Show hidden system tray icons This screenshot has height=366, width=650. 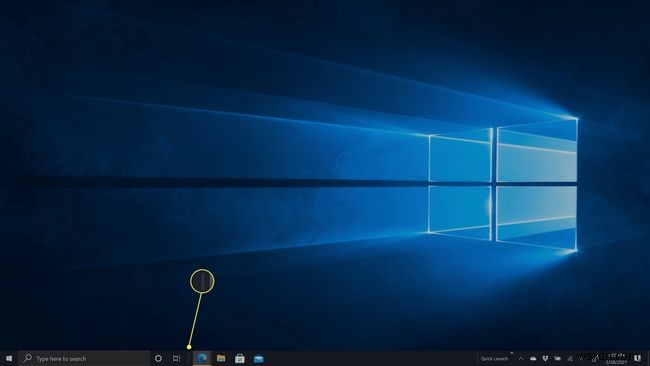[521, 359]
